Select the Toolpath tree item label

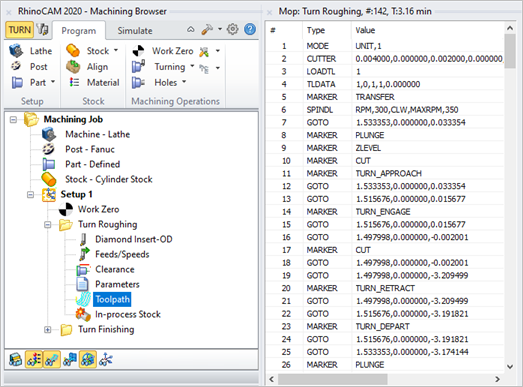click(x=112, y=299)
